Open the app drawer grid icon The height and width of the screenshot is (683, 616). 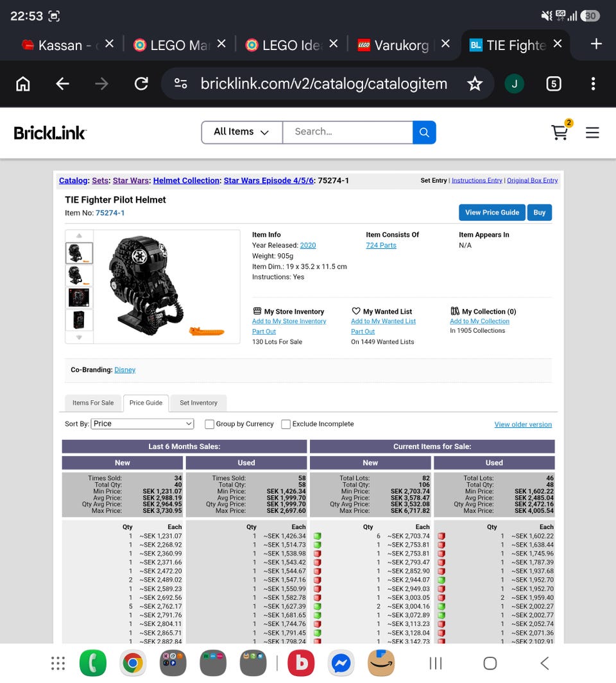(58, 663)
